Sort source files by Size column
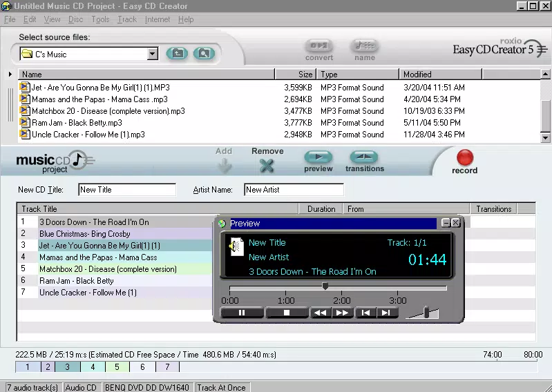The image size is (552, 392). 296,74
